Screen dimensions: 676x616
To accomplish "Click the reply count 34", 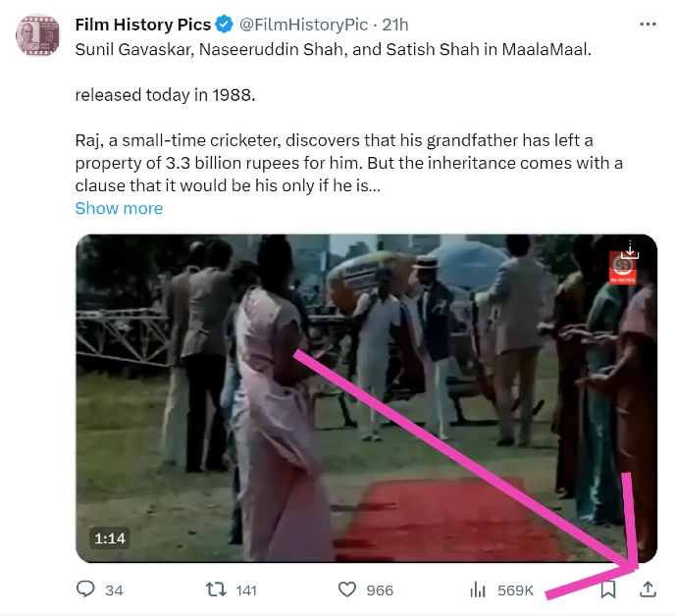I will pyautogui.click(x=114, y=590).
